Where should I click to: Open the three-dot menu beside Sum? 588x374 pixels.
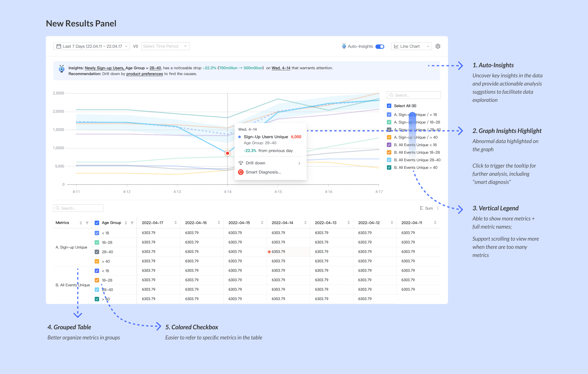tap(438, 208)
